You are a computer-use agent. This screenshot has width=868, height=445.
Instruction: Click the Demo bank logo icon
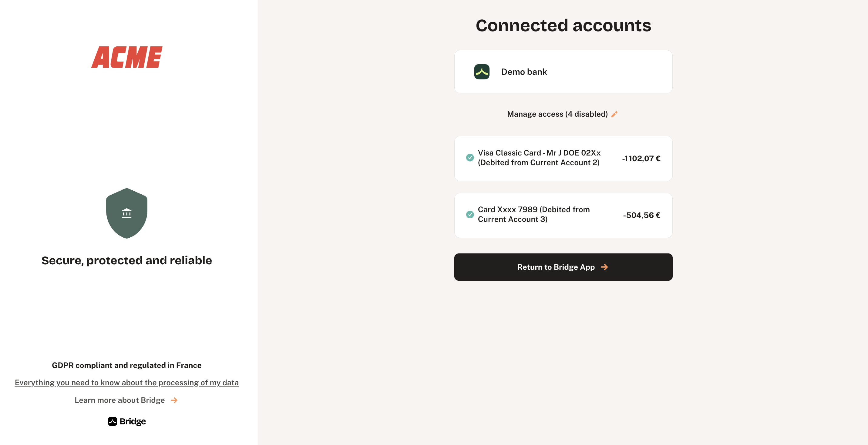482,72
